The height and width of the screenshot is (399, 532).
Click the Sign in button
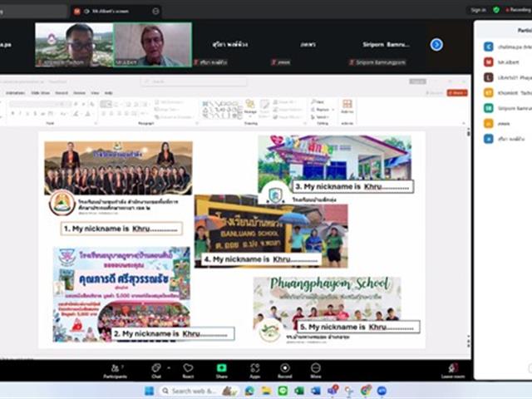point(478,10)
